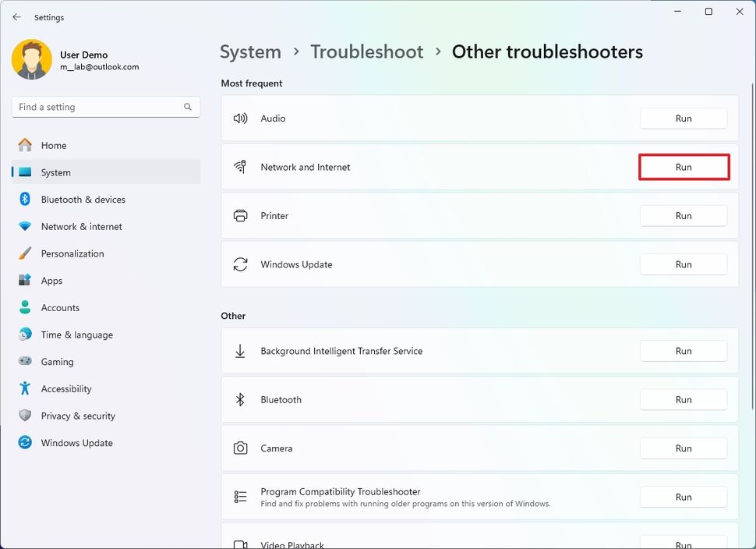This screenshot has width=756, height=549.
Task: Run the Bluetooth troubleshooter
Action: 684,399
